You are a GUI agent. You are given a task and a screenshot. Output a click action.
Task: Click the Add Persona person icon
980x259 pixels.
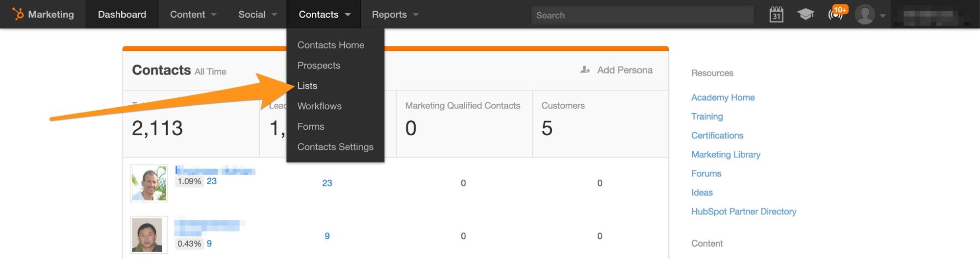coord(585,70)
